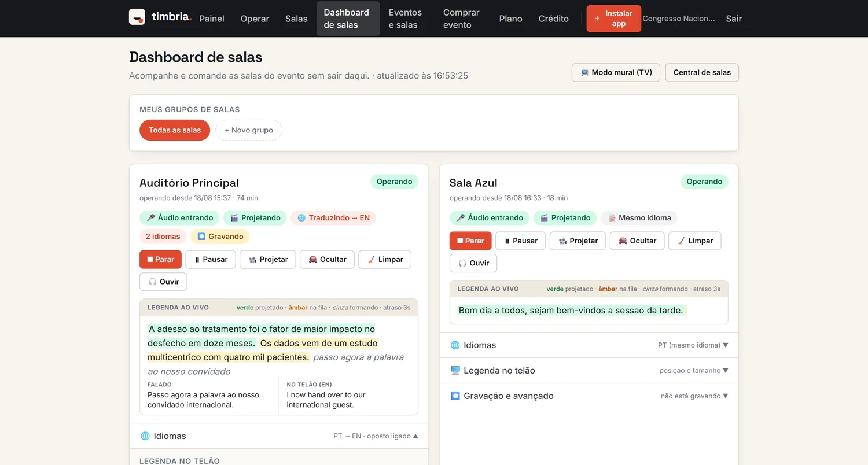Image resolution: width=868 pixels, height=465 pixels.
Task: Click globe icon beside Auditório Principal Idiomas
Action: (x=145, y=436)
